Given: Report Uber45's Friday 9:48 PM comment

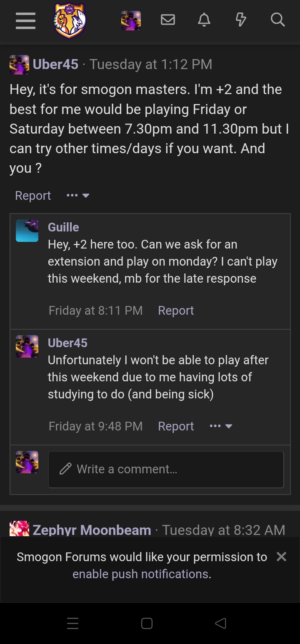Looking at the screenshot, I should point(176,426).
